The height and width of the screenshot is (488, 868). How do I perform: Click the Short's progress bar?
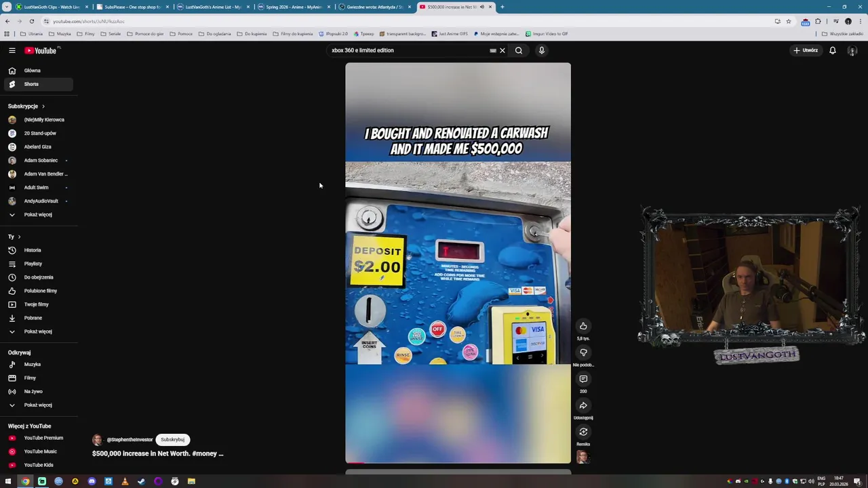[x=458, y=463]
